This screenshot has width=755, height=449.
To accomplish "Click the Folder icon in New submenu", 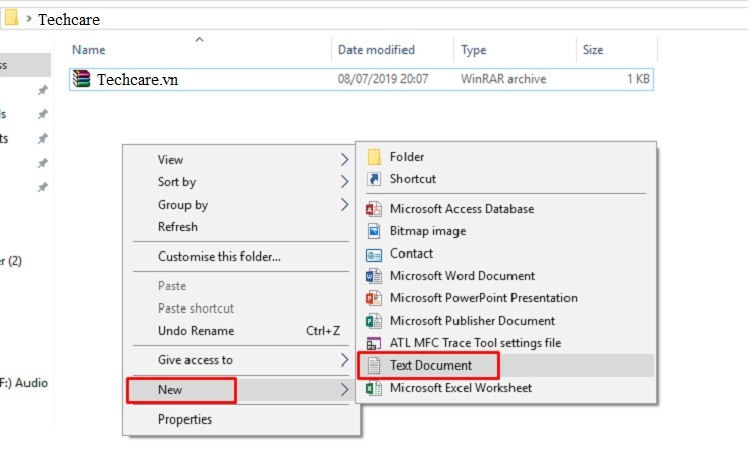I will tap(374, 157).
